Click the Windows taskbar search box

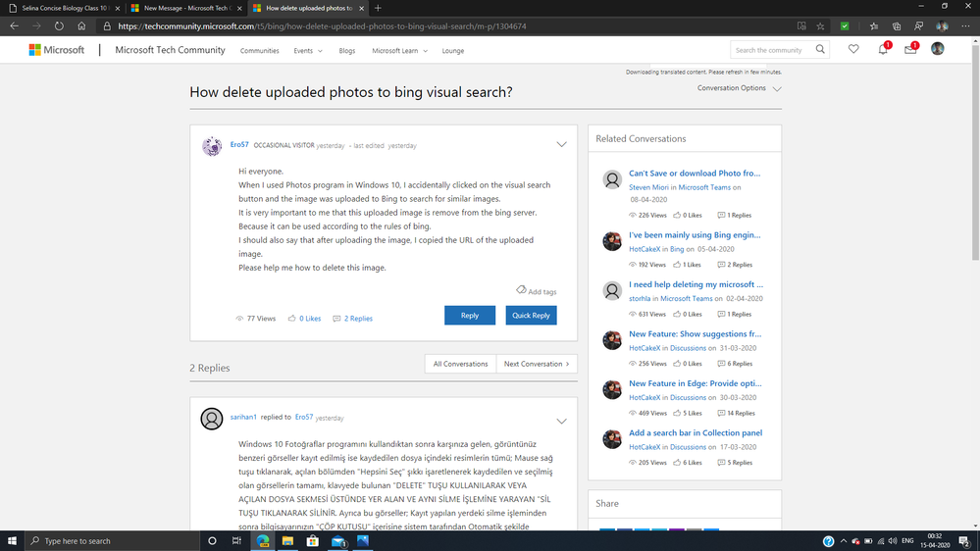113,541
